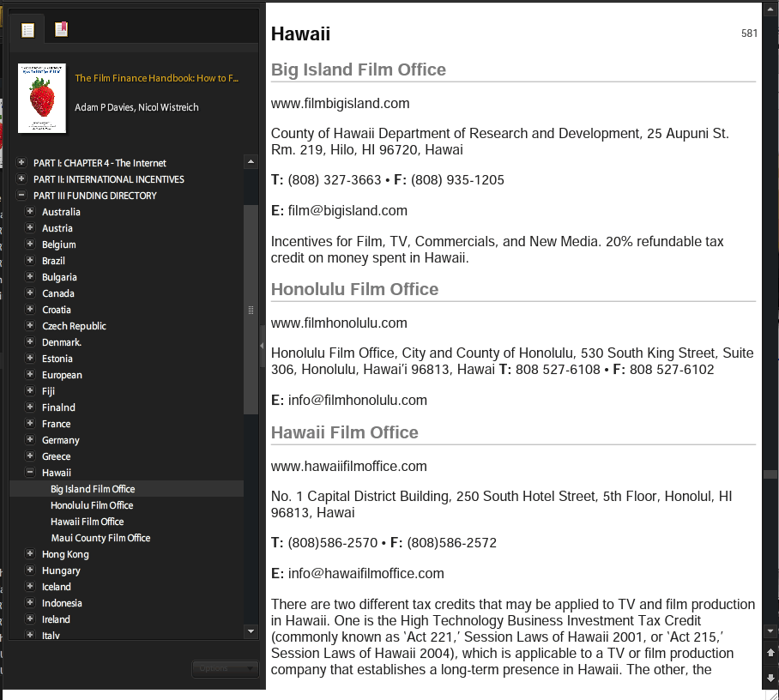Expand the Canada entry
Image resolution: width=779 pixels, height=700 pixels.
tap(30, 293)
